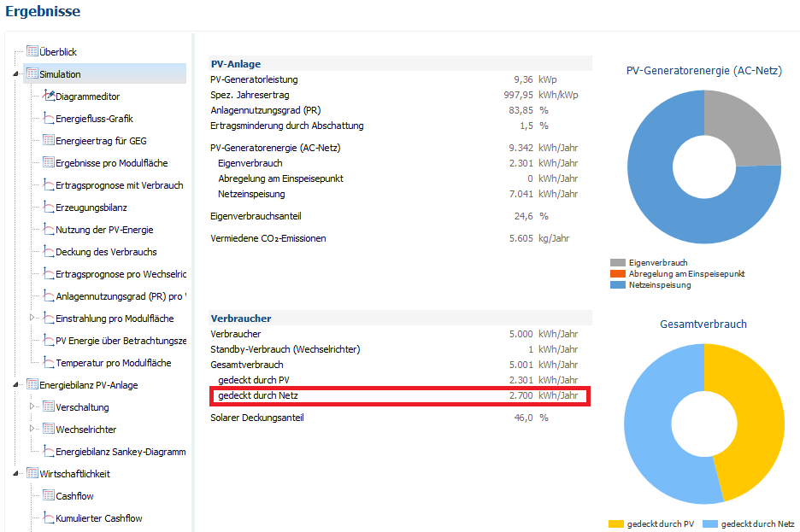Expand the Verschaltung tree node
800x532 pixels.
[x=32, y=407]
